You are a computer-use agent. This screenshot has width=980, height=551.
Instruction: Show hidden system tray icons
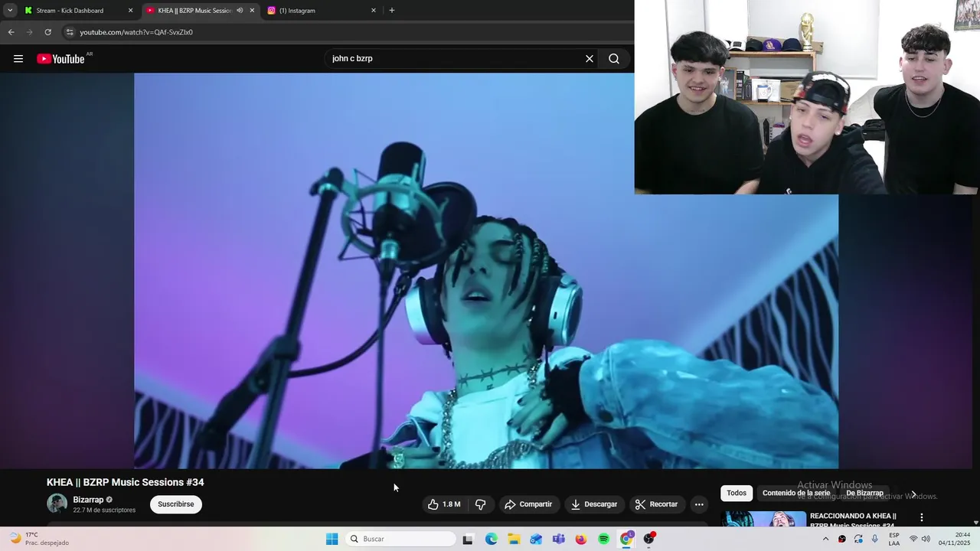(x=825, y=539)
